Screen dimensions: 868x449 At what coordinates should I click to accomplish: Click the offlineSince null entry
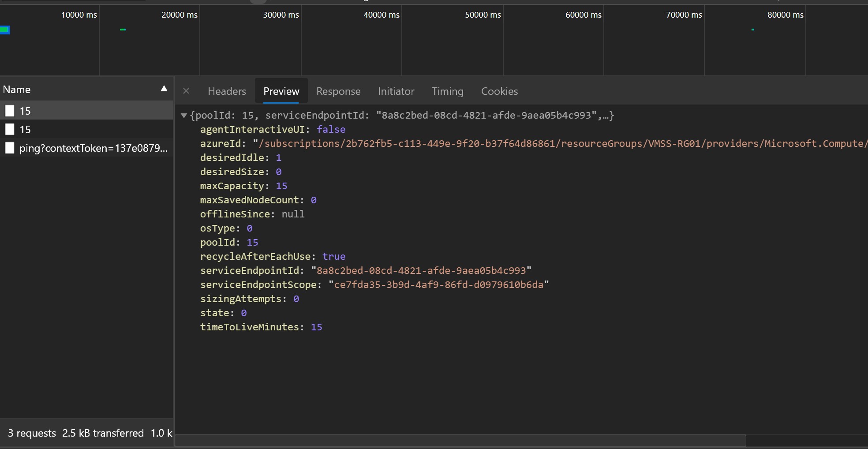(x=252, y=214)
